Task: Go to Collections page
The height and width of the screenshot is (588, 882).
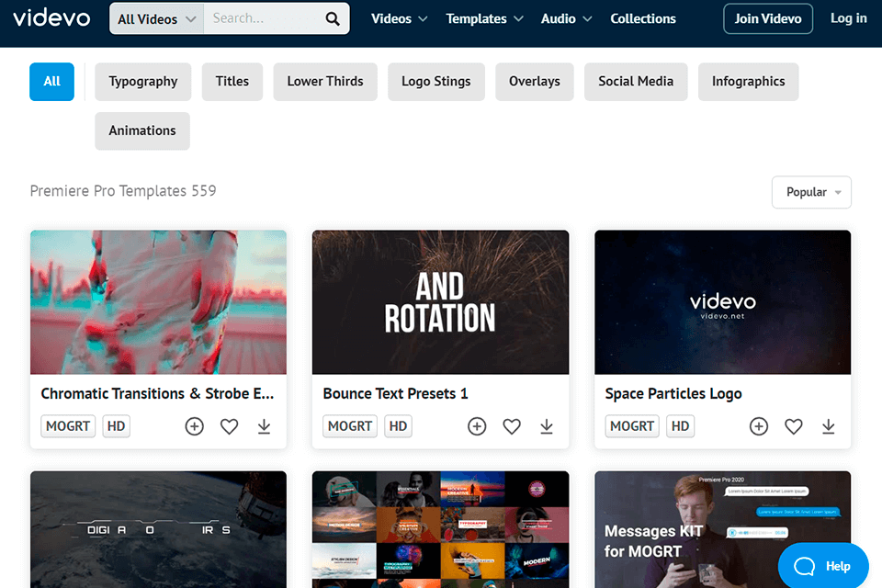Action: pyautogui.click(x=643, y=18)
